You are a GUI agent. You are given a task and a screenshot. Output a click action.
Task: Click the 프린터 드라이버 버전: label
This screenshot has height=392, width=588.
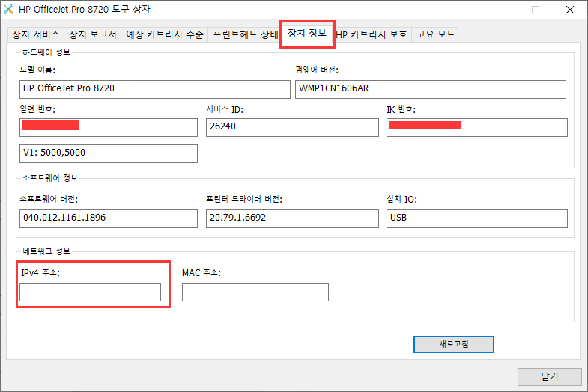click(244, 199)
